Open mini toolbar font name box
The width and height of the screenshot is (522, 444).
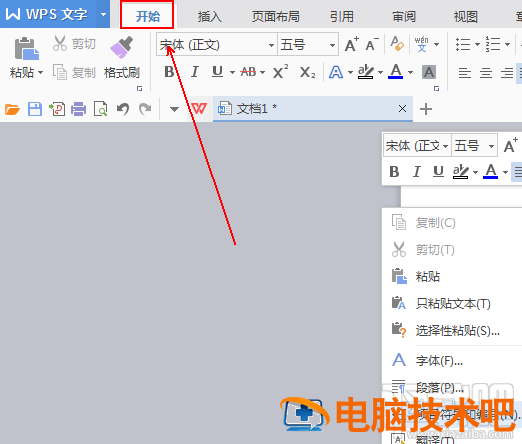coord(417,146)
